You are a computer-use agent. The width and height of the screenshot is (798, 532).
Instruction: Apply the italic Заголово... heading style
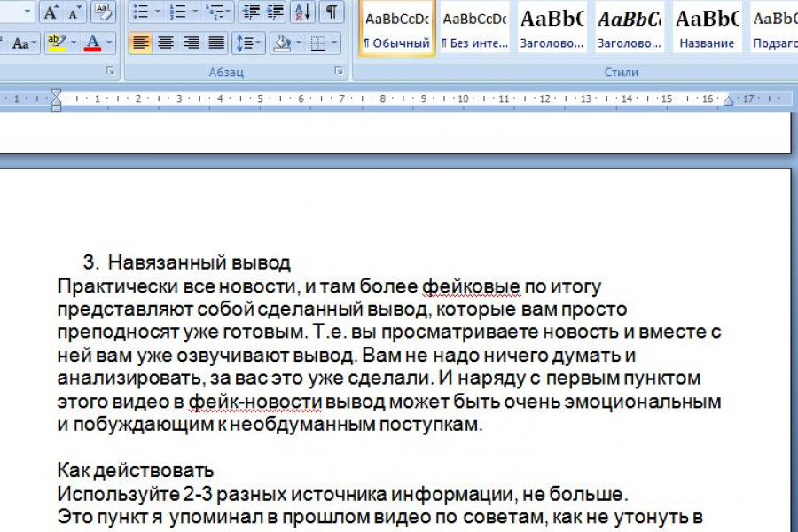630,28
